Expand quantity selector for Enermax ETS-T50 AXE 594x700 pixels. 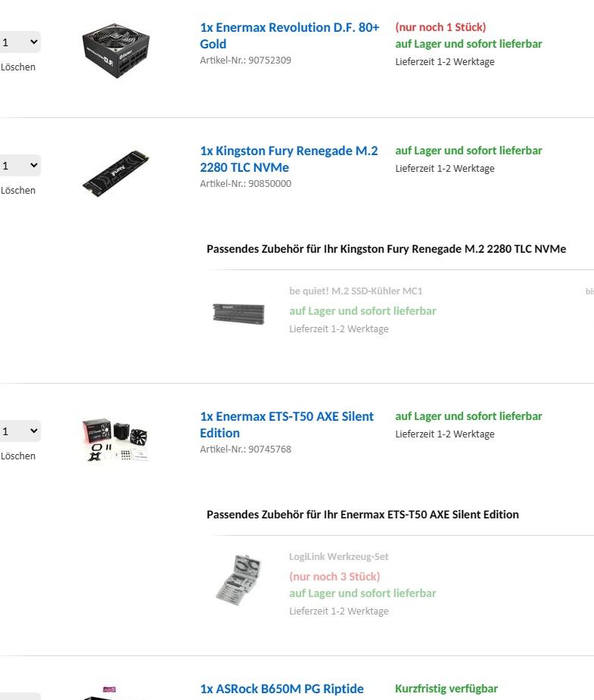coord(20,431)
